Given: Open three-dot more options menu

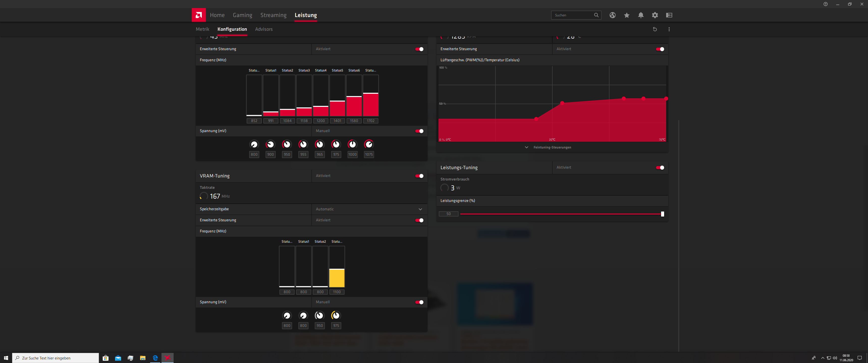Looking at the screenshot, I should tap(669, 29).
